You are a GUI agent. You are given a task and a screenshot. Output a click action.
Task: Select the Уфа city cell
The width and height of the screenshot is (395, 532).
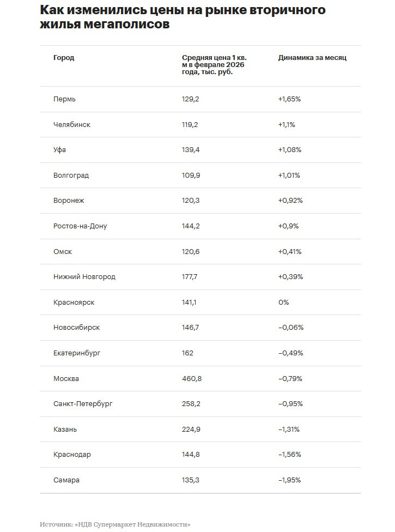tap(59, 150)
